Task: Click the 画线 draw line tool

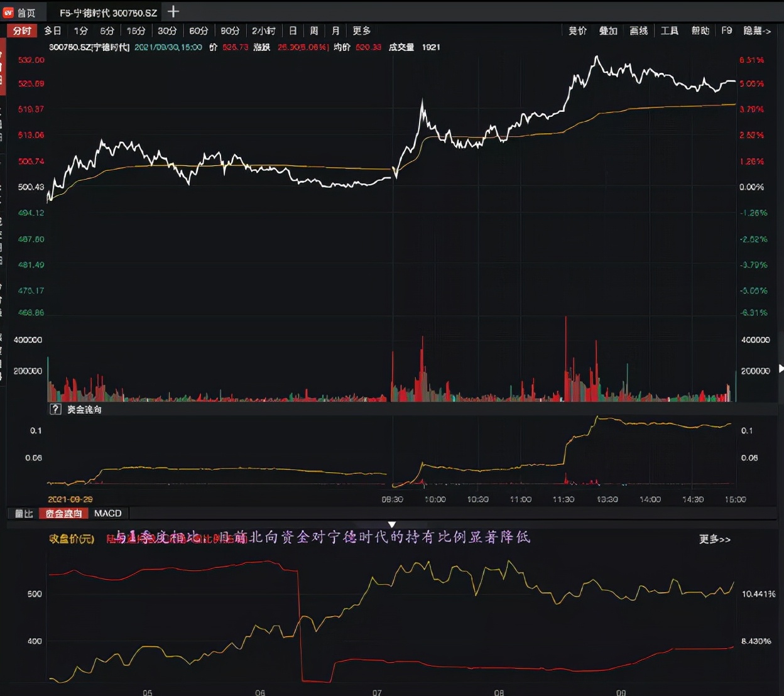Action: tap(639, 31)
